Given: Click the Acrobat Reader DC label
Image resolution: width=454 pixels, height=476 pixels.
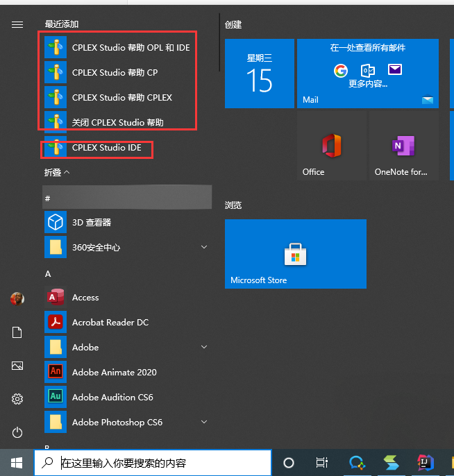Looking at the screenshot, I should 110,323.
